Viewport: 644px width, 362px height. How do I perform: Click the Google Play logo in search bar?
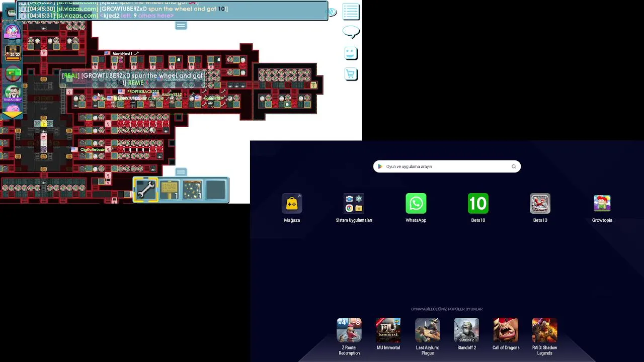380,166
